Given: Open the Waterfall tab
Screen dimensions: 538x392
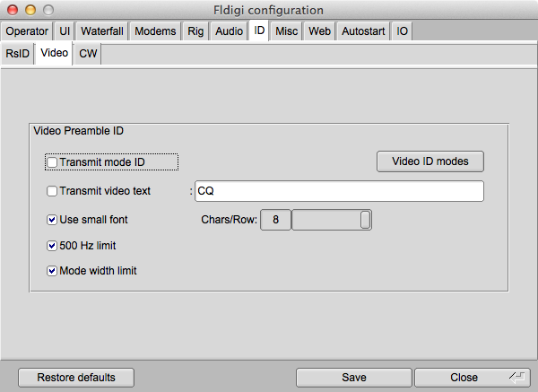Looking at the screenshot, I should pyautogui.click(x=102, y=31).
